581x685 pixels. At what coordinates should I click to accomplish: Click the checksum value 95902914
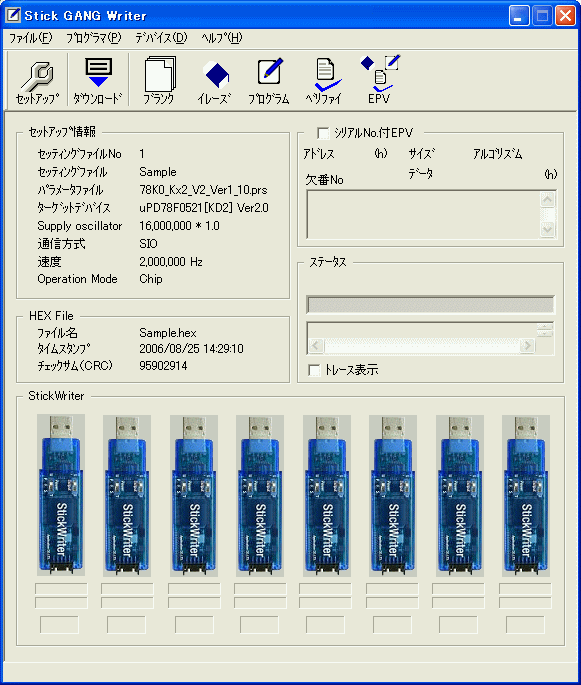pos(163,366)
